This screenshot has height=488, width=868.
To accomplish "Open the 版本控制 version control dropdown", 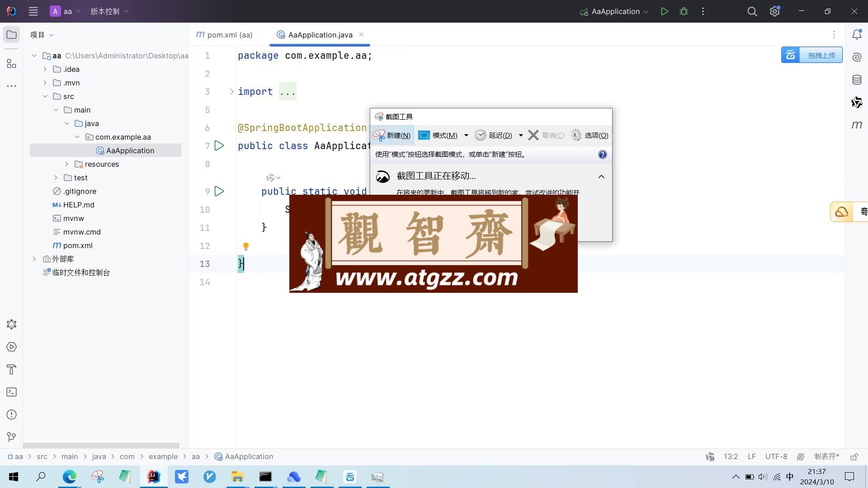I will click(x=109, y=11).
